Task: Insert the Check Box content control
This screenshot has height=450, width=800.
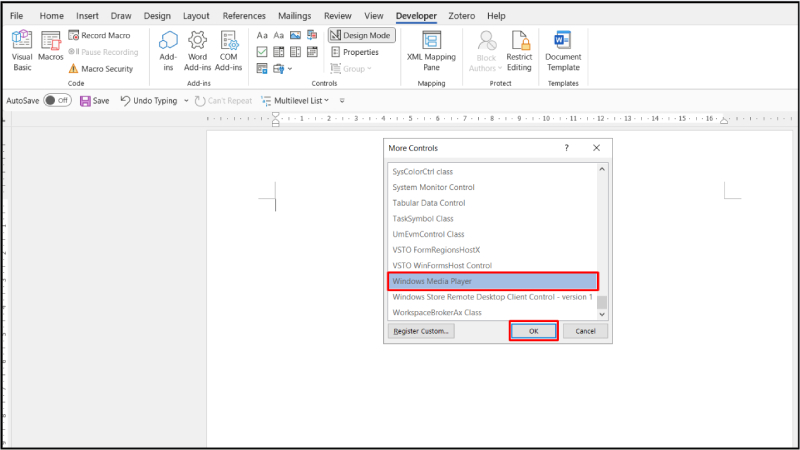Action: pyautogui.click(x=262, y=52)
